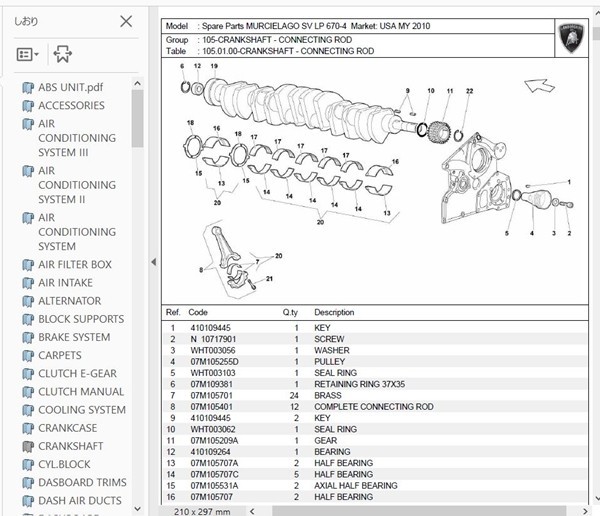Open CYL.BLOCK bookmark

tap(64, 464)
